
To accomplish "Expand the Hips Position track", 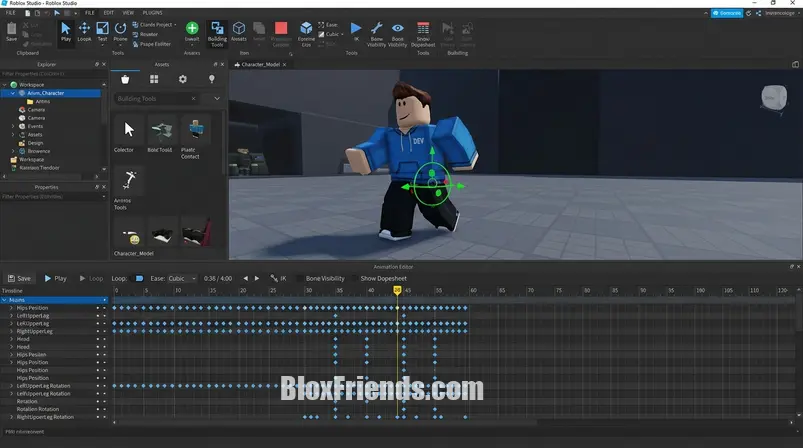I will (x=12, y=308).
